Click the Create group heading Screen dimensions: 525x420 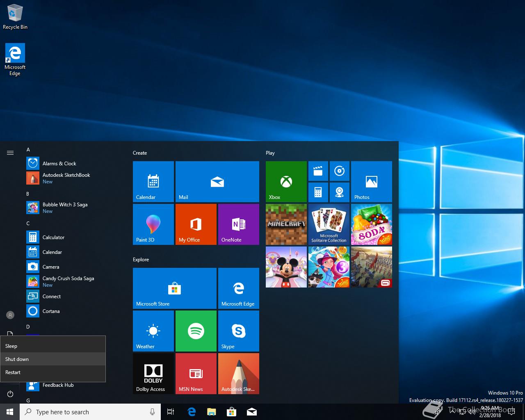pos(140,153)
